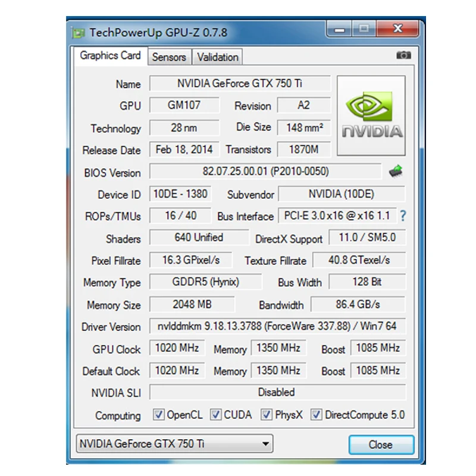
Task: Click the Driver Version field nvlddmkm 9.18.13.3788
Action: click(x=277, y=326)
